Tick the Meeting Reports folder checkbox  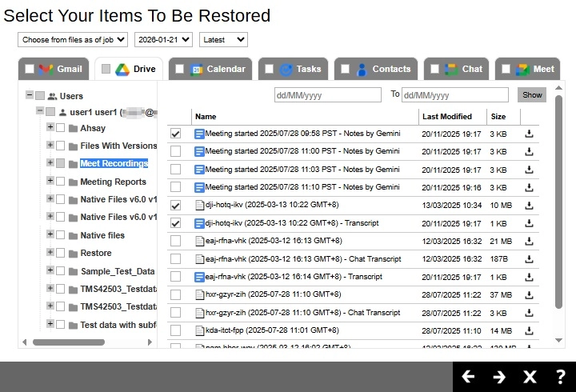(61, 182)
